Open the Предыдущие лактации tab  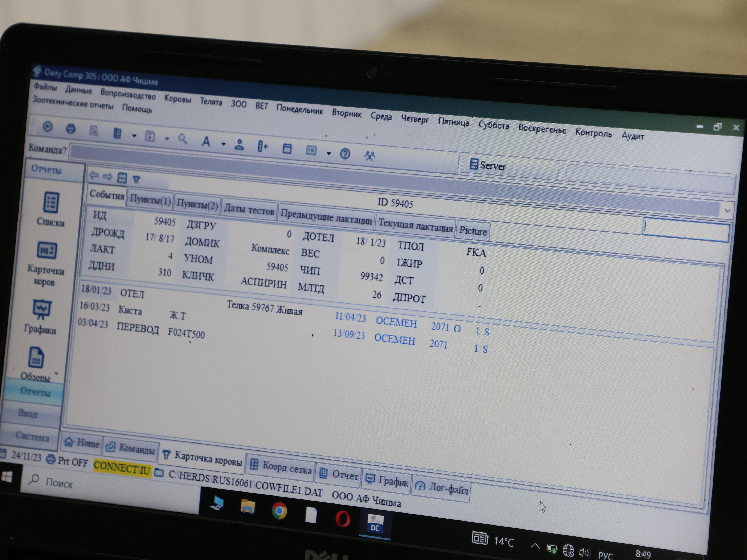326,217
